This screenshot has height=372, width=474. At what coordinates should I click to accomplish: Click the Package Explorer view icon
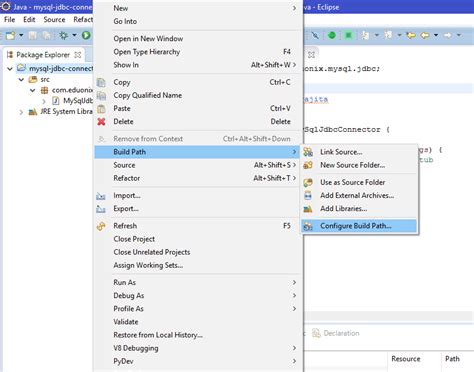pyautogui.click(x=10, y=55)
